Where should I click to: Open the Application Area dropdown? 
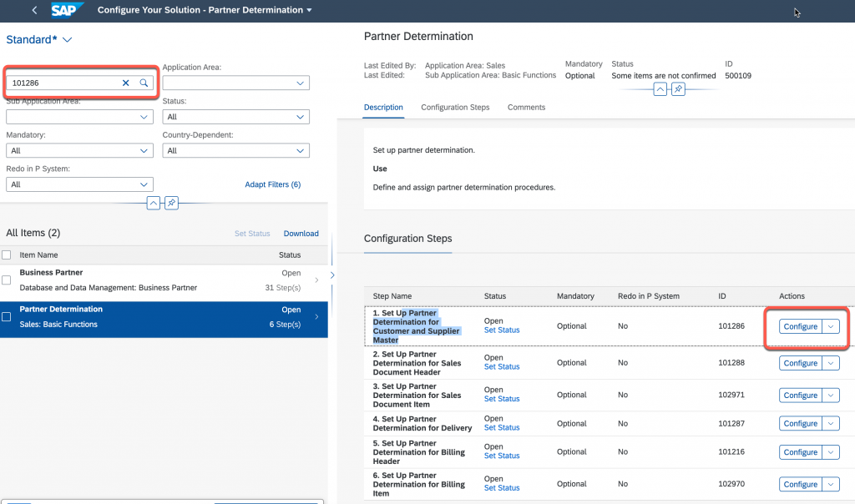(x=300, y=83)
